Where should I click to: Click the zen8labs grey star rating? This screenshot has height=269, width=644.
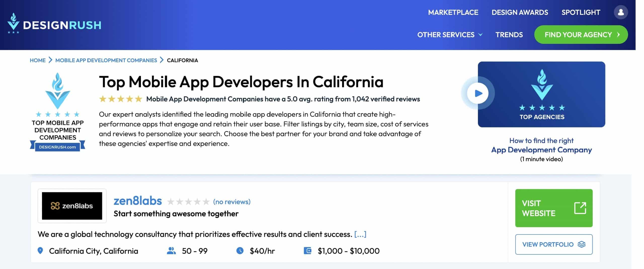click(188, 202)
